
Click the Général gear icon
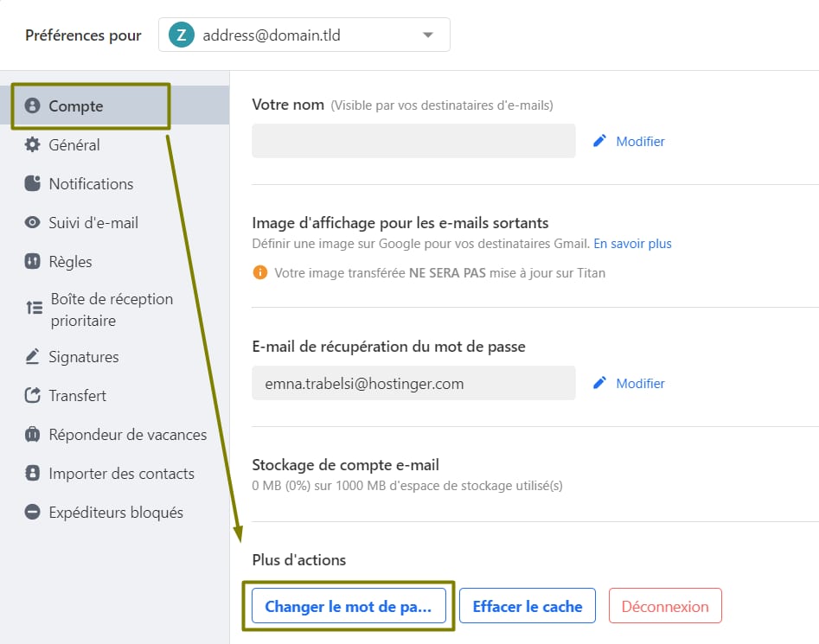coord(33,145)
